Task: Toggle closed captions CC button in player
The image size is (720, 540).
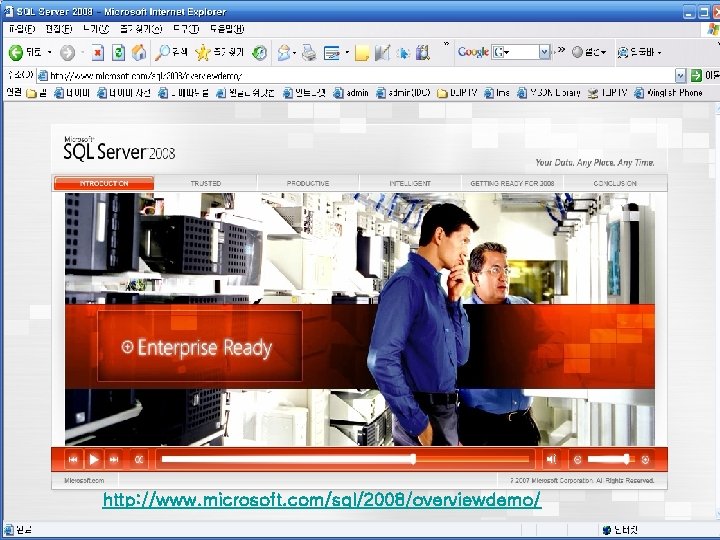Action: tap(139, 459)
